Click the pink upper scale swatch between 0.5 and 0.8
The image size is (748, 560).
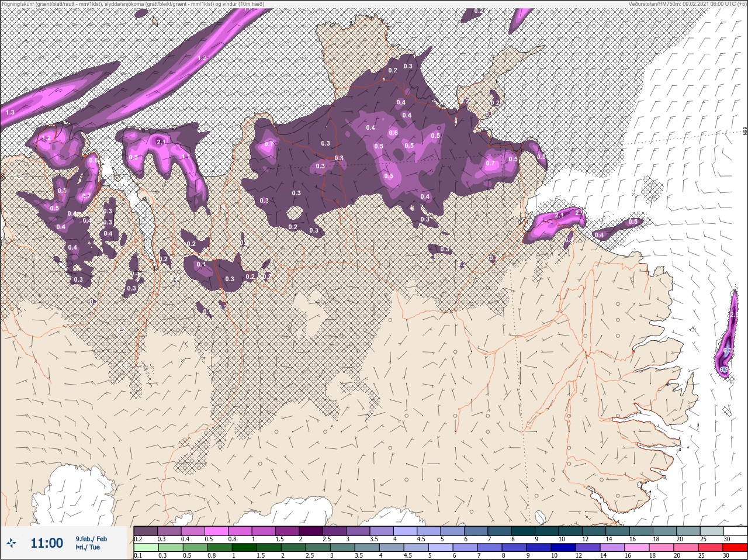click(217, 531)
